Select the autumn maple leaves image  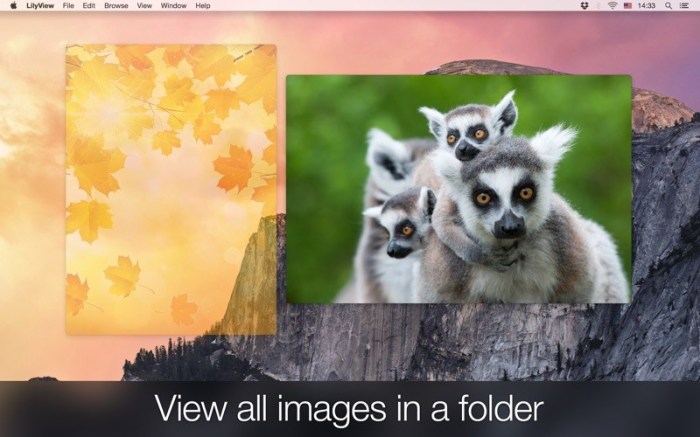[x=170, y=189]
